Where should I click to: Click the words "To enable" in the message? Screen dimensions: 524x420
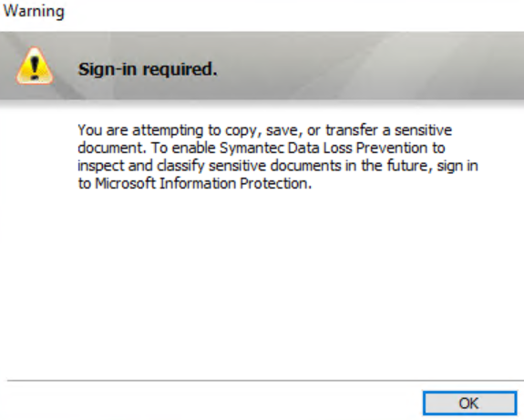pyautogui.click(x=183, y=148)
